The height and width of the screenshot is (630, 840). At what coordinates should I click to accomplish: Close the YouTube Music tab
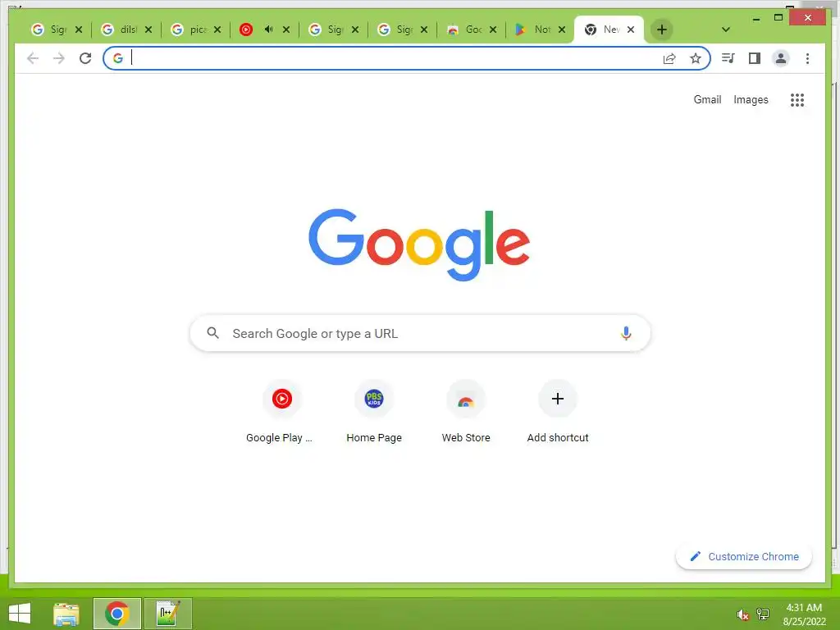pyautogui.click(x=286, y=30)
